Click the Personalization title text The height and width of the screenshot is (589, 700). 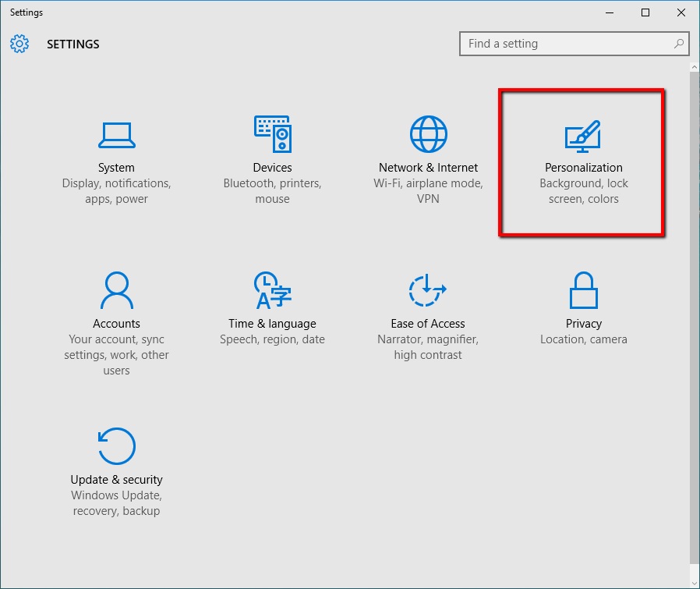(x=584, y=168)
